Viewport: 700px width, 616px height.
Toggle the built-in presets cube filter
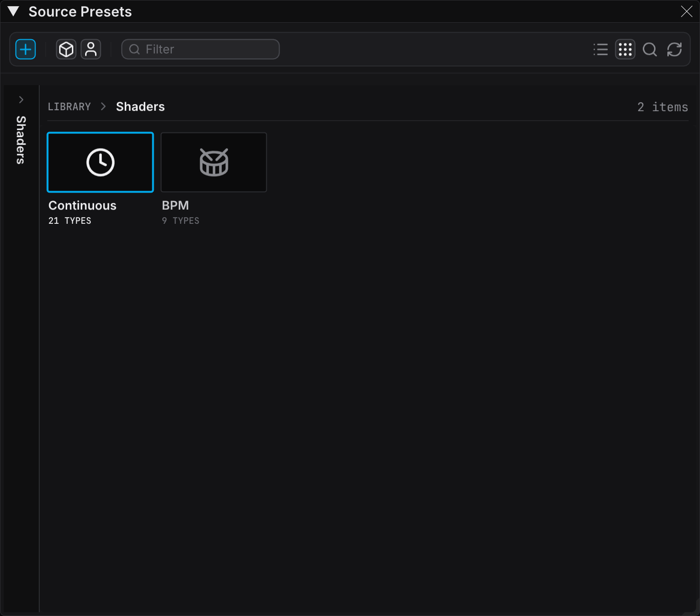pyautogui.click(x=66, y=49)
